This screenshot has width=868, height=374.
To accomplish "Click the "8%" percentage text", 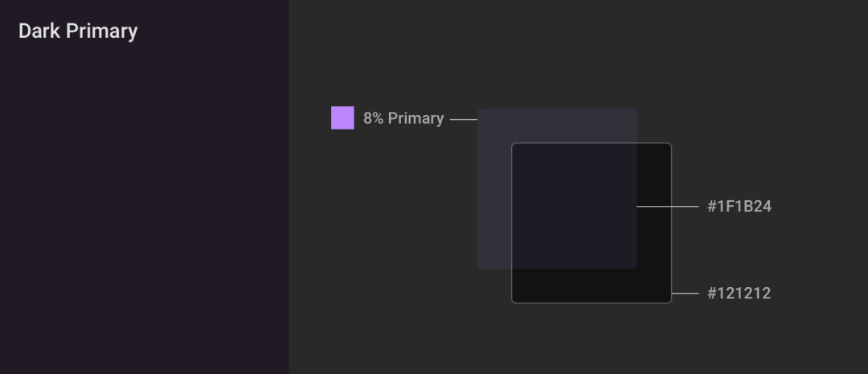I will click(373, 118).
